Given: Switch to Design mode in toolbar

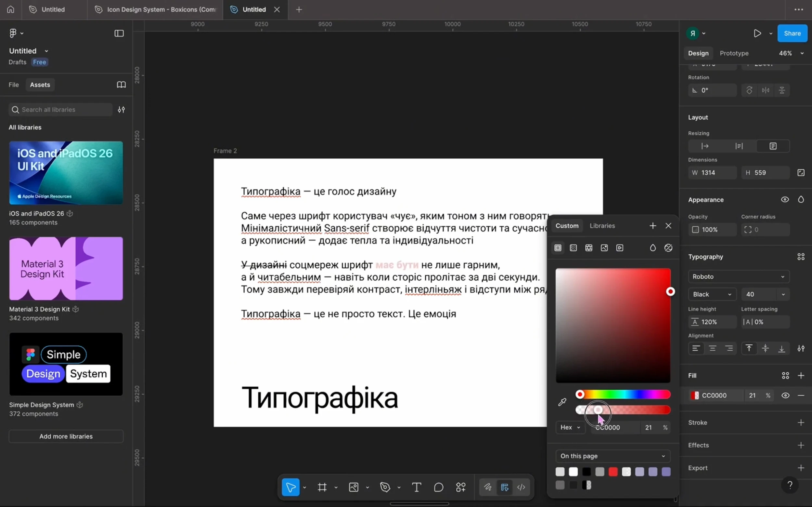Looking at the screenshot, I should 505,487.
